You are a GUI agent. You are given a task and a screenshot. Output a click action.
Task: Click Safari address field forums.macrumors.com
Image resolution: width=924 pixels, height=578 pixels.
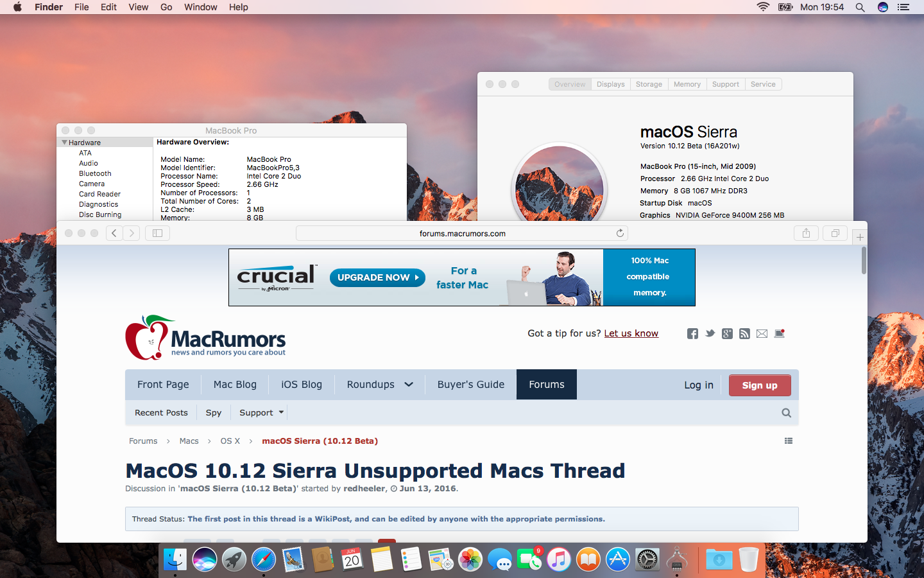pos(462,233)
